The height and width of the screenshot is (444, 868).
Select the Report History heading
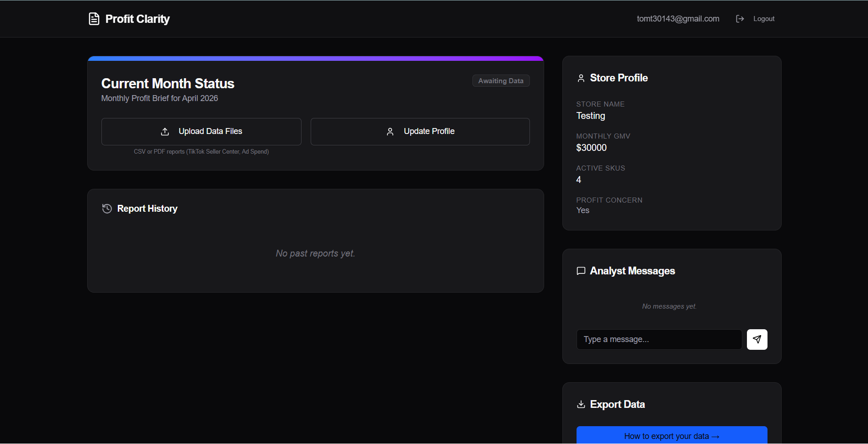coord(147,209)
